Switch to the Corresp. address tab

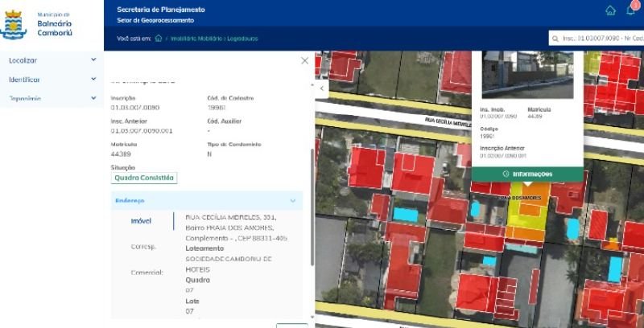pyautogui.click(x=142, y=246)
